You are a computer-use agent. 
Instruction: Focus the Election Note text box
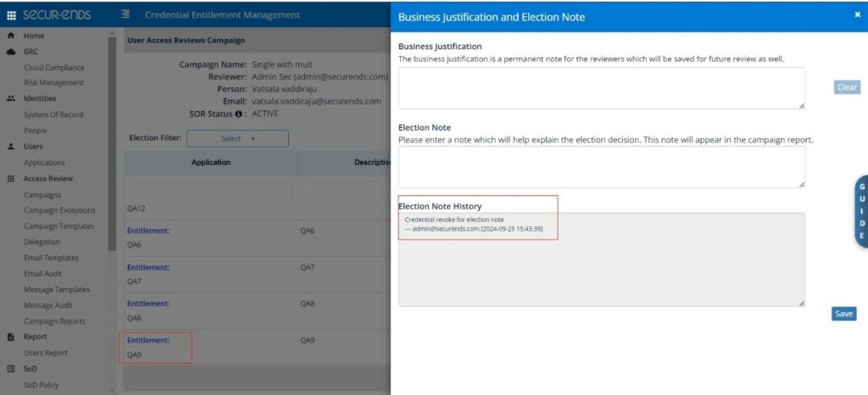(x=602, y=167)
